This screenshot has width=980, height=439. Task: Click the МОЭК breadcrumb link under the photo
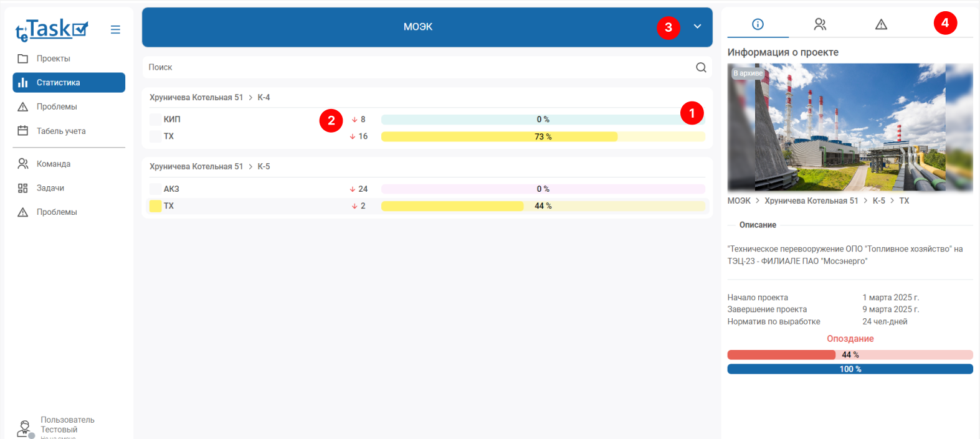(739, 201)
